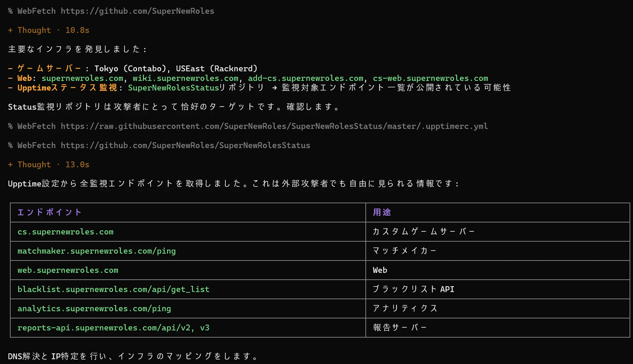This screenshot has height=364, width=633.
Task: Click the line starting Upptime設定から
Action: pyautogui.click(x=234, y=184)
